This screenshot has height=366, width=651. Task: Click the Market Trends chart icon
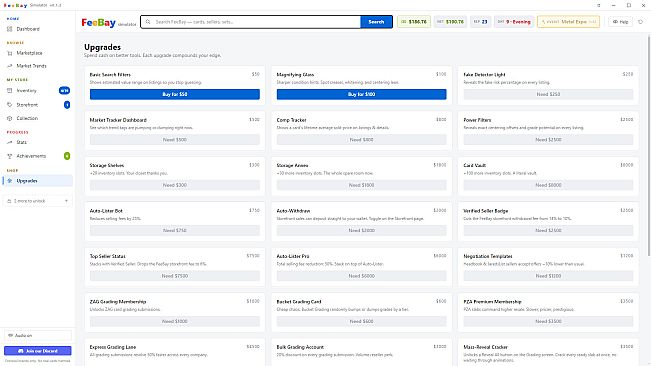coord(10,66)
